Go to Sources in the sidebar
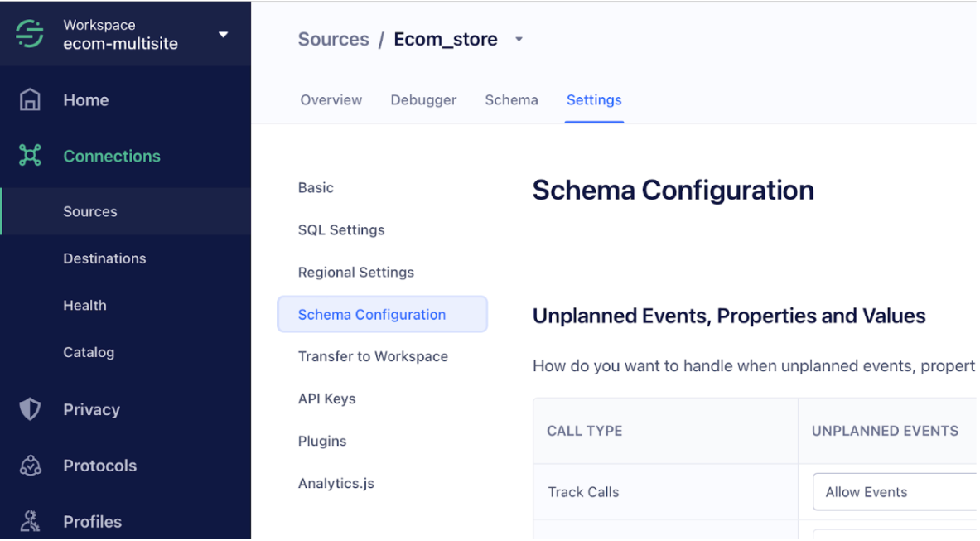 (x=125, y=211)
